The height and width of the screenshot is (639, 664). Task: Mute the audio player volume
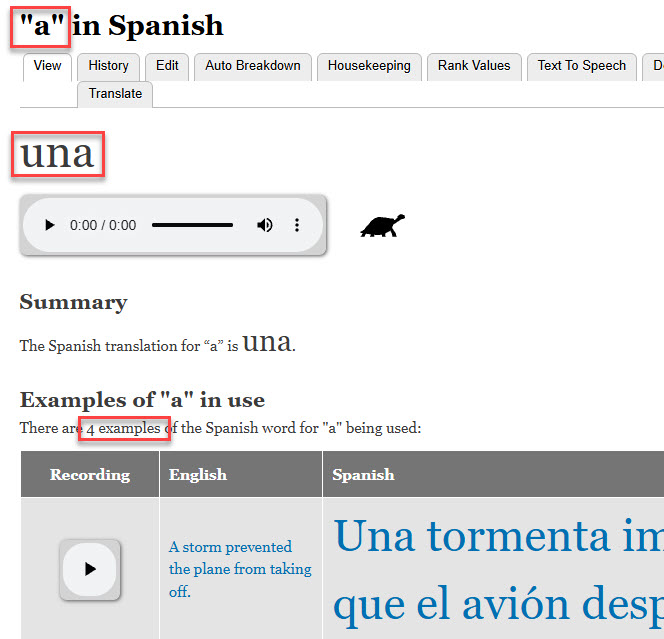pos(265,226)
